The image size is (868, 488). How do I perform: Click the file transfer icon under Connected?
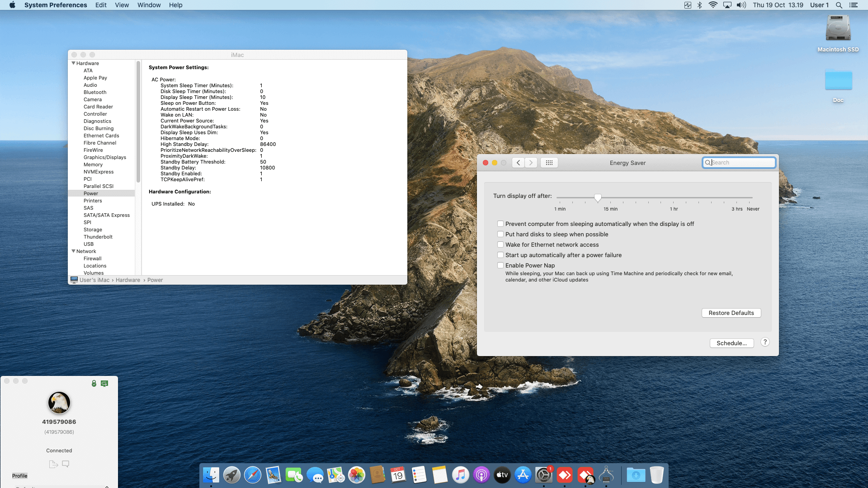click(53, 464)
